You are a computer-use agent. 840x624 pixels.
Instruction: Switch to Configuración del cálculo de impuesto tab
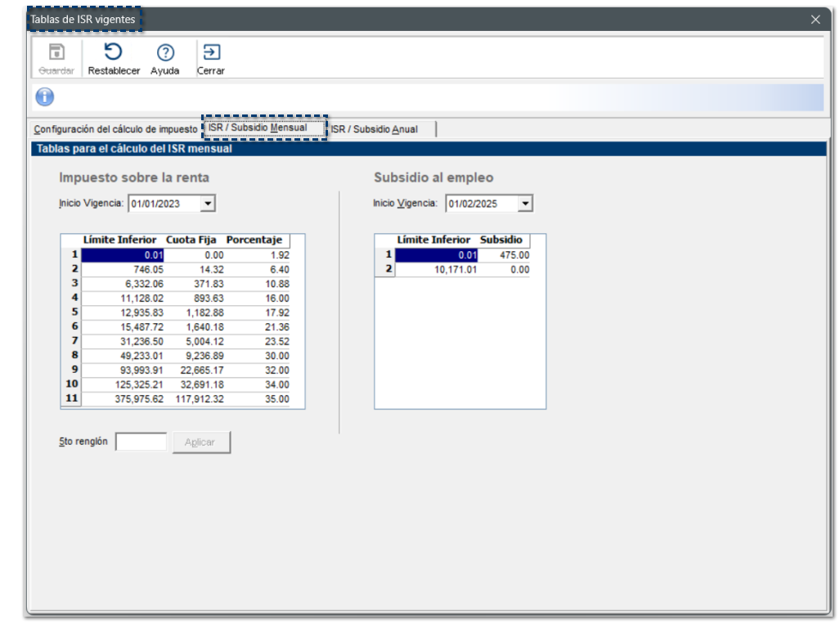pyautogui.click(x=115, y=129)
